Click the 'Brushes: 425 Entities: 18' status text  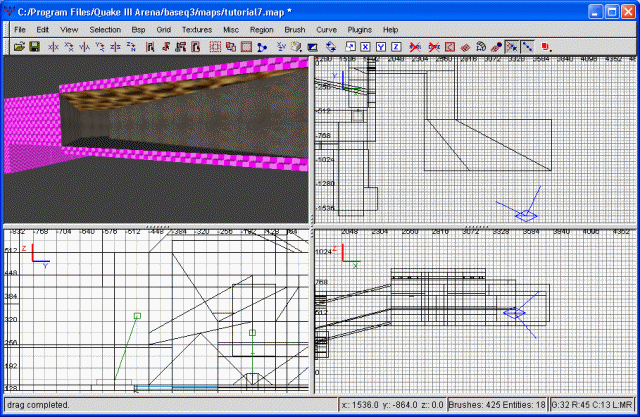click(x=497, y=405)
